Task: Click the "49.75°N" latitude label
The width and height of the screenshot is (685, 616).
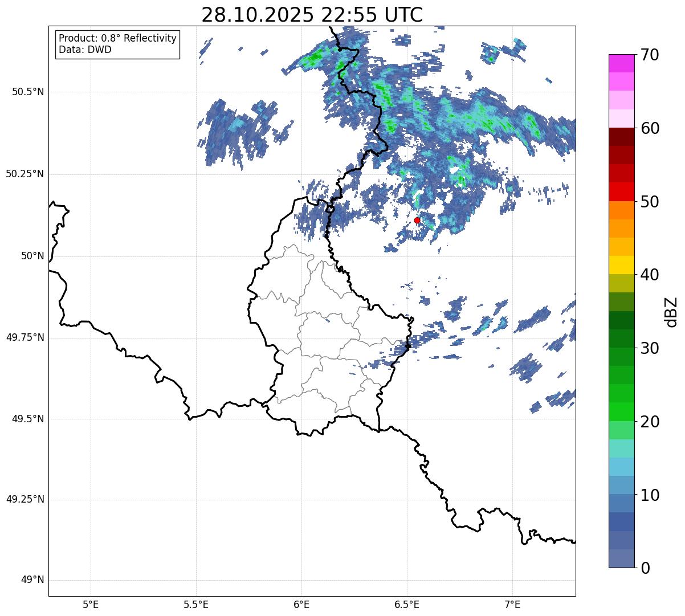Action: click(x=25, y=337)
